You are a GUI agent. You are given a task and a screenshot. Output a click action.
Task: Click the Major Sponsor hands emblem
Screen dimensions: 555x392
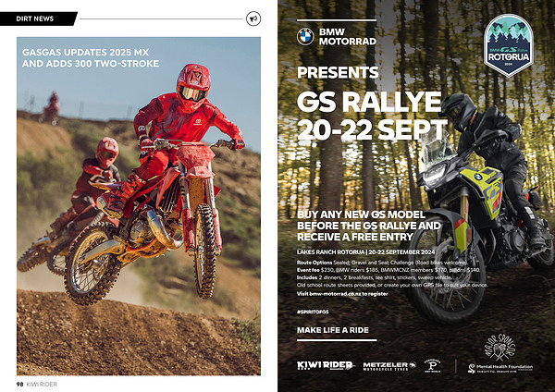pyautogui.click(x=499, y=347)
